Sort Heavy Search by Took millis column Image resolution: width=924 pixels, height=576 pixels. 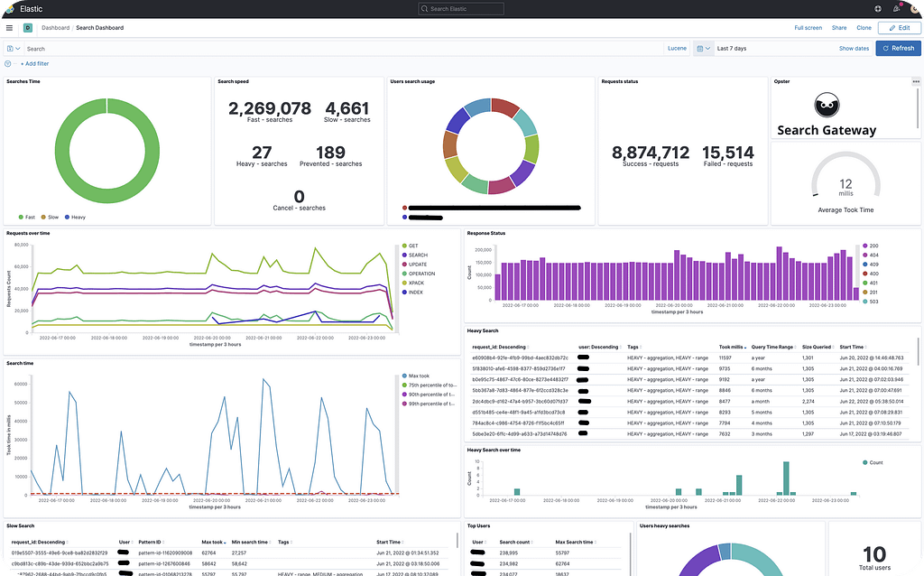tap(733, 348)
